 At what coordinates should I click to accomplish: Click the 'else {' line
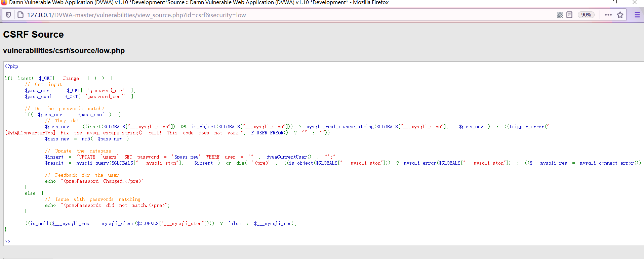(34, 193)
